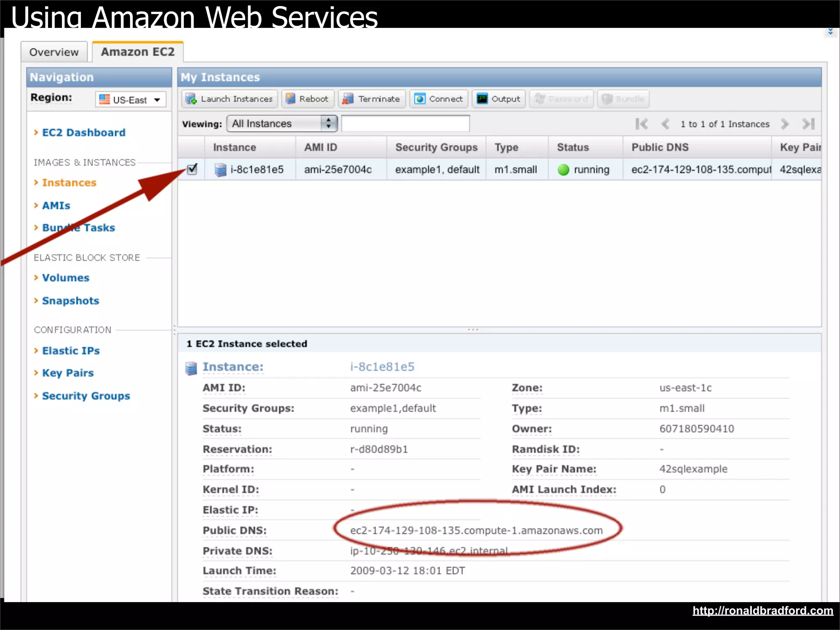Open Instances in navigation
This screenshot has width=840, height=630.
tap(69, 183)
